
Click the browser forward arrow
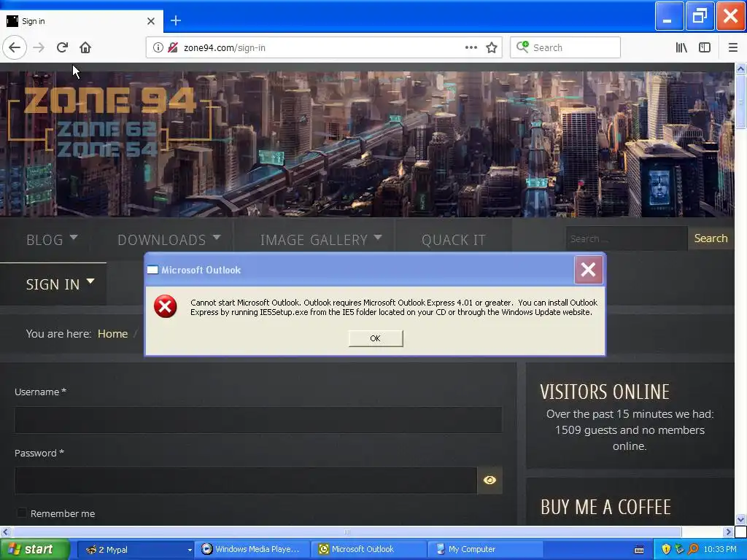39,47
